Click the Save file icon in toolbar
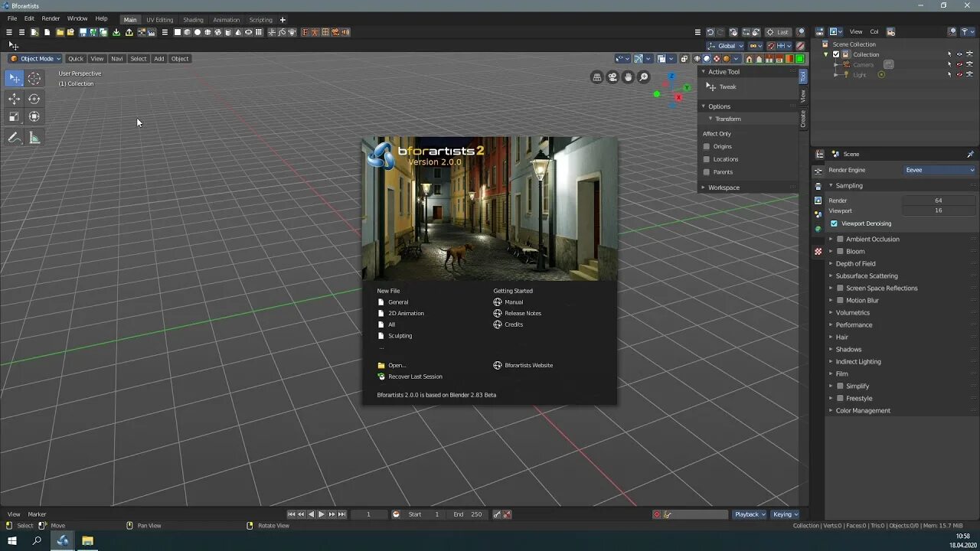The image size is (980, 551). click(83, 32)
